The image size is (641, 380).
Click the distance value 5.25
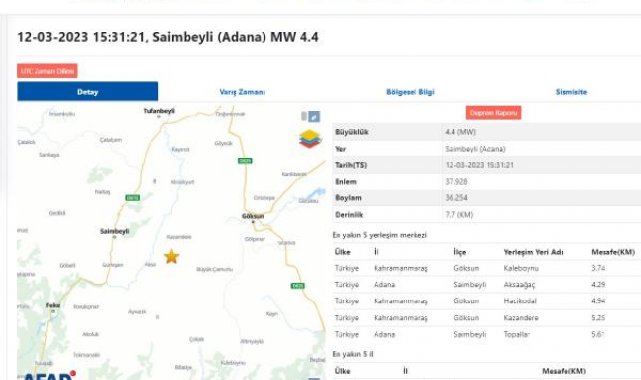pyautogui.click(x=598, y=317)
